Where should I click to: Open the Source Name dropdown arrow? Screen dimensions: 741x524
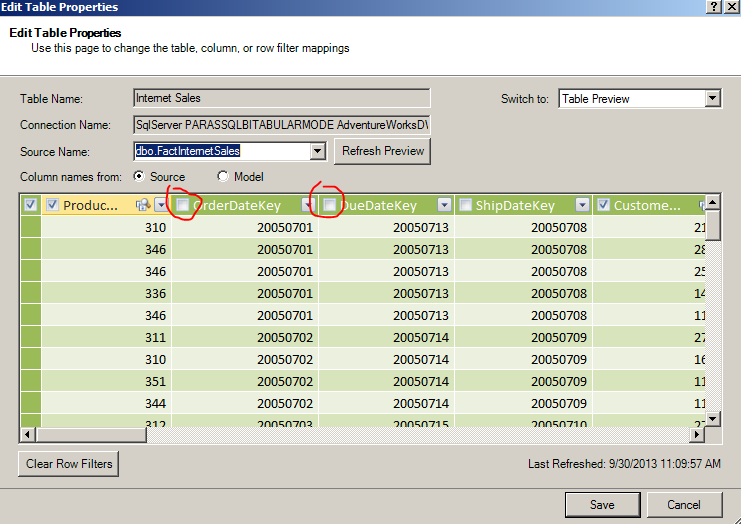318,151
